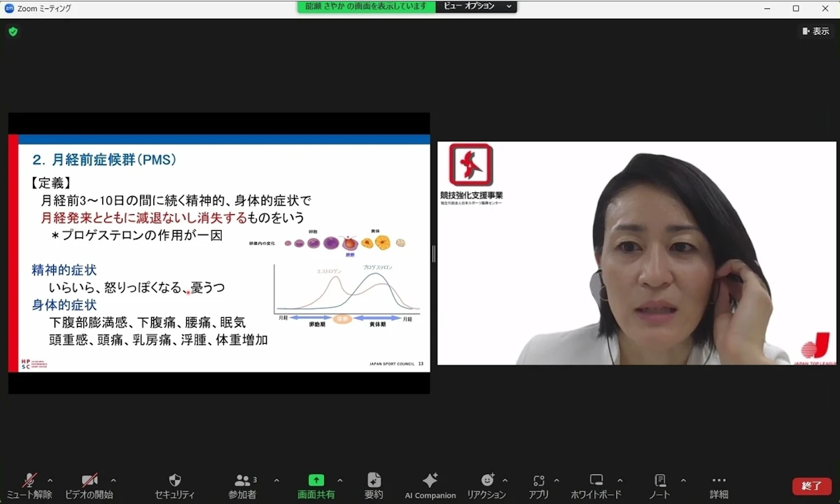Click the 表示 view button
This screenshot has height=504, width=840.
815,31
